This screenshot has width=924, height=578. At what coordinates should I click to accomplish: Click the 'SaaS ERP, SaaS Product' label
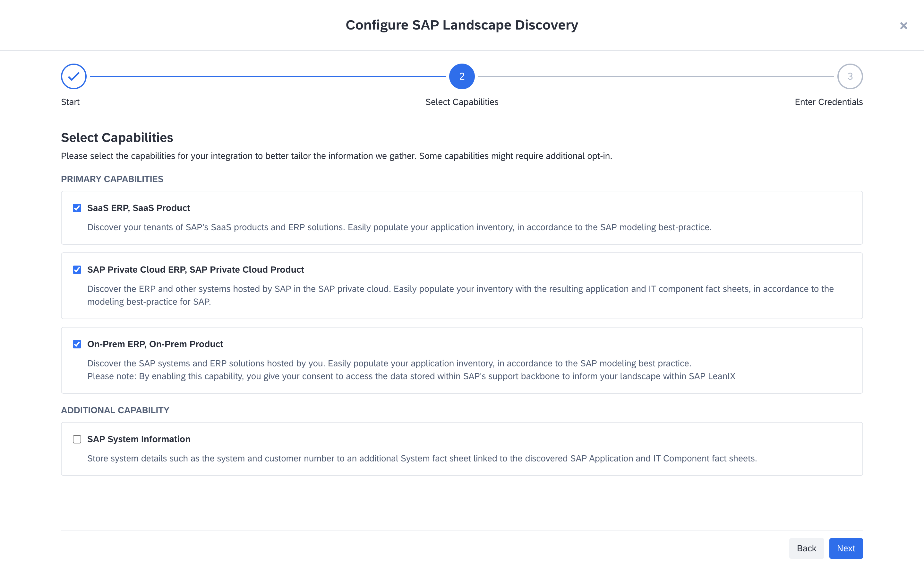139,208
